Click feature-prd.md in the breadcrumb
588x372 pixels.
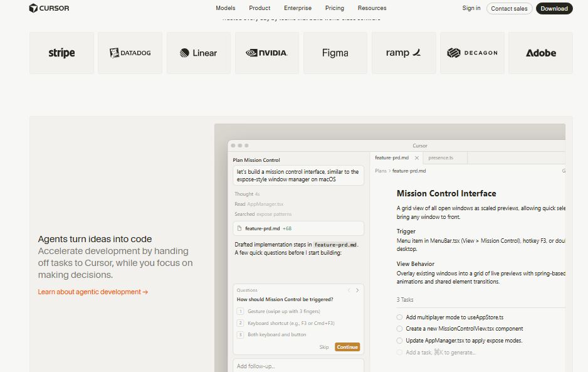point(409,171)
